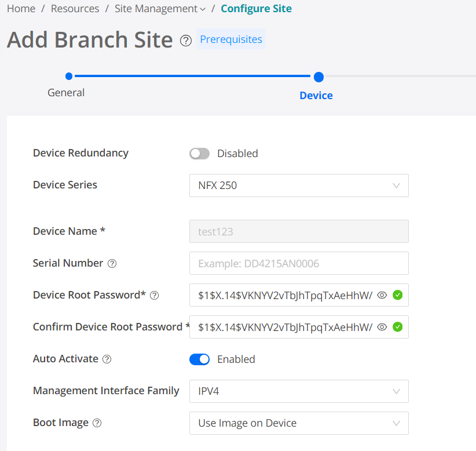
Task: Go back to the General step
Action: [x=66, y=93]
